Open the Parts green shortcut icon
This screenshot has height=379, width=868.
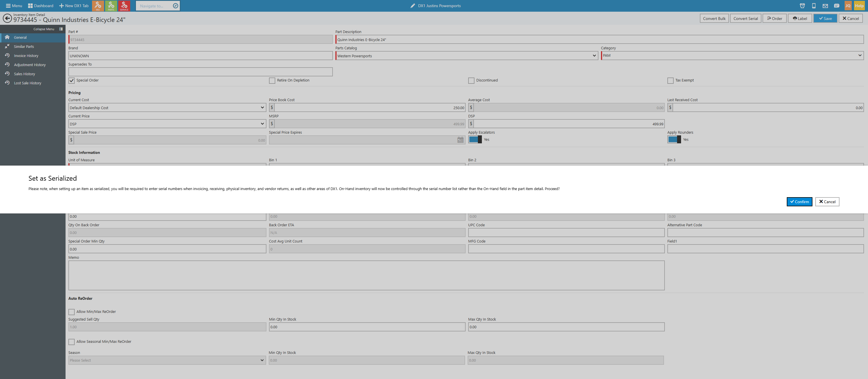[x=111, y=6]
